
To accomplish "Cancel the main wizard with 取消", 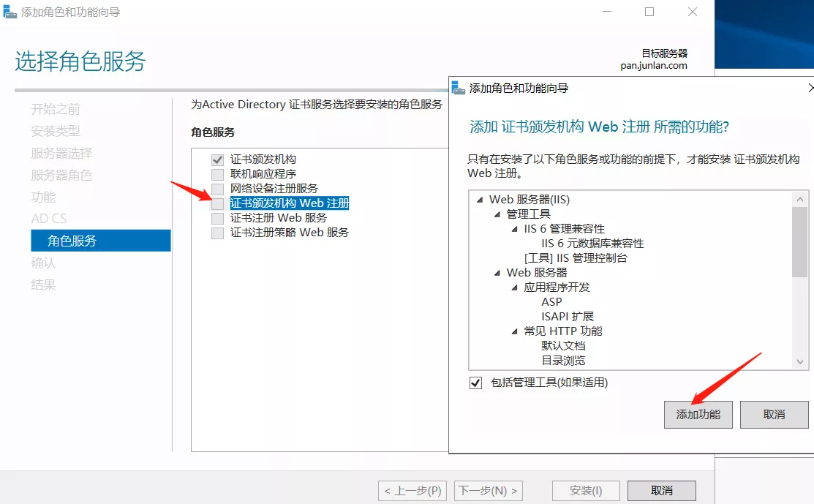I will 661,491.
